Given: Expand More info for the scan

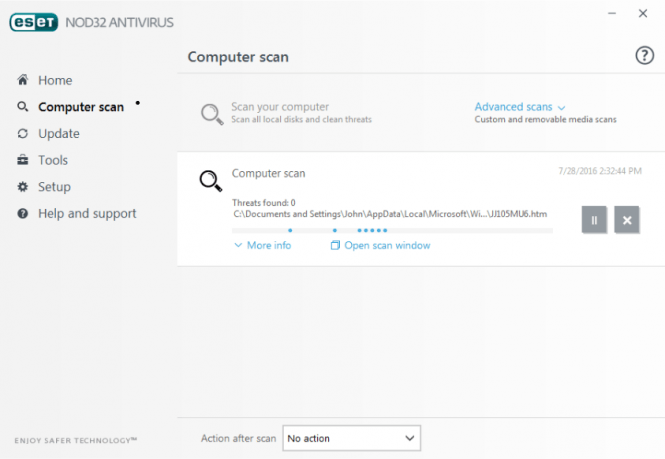Looking at the screenshot, I should [x=269, y=245].
